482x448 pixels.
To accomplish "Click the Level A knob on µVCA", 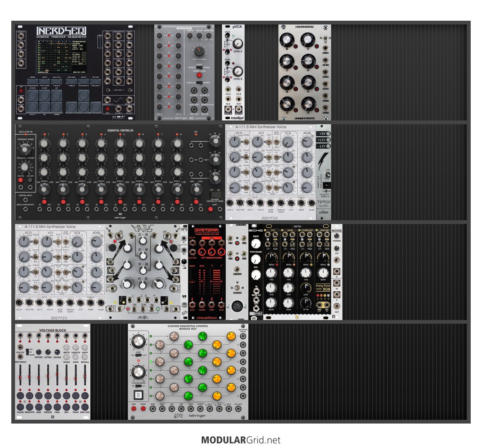I will click(238, 44).
